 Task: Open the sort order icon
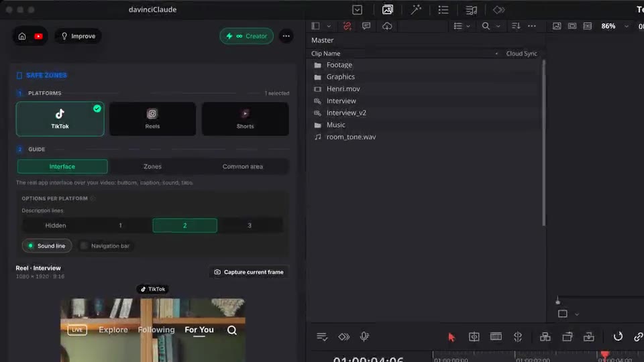coord(517,26)
